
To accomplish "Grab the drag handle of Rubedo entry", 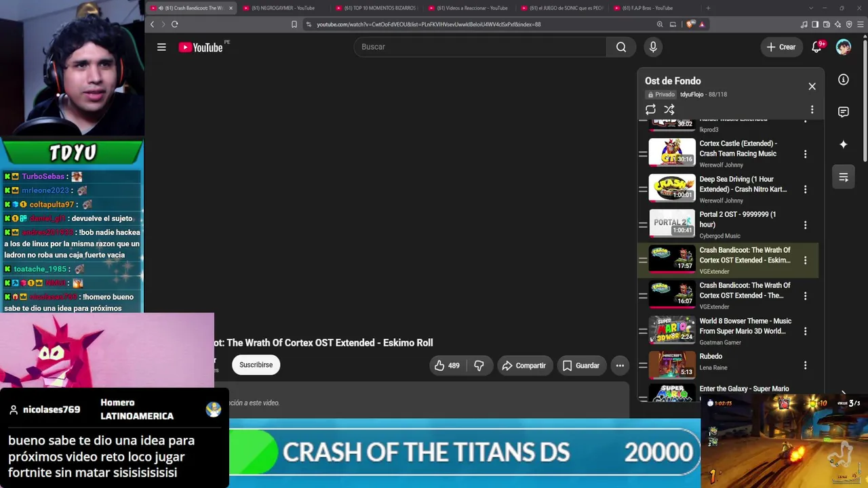I will [x=642, y=365].
